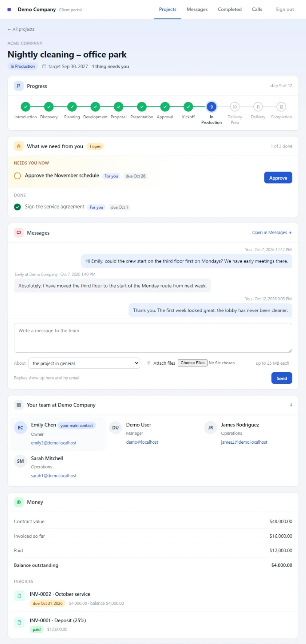Image resolution: width=306 pixels, height=644 pixels.
Task: Click the due Oct 31, 2026 tag
Action: coord(48,603)
